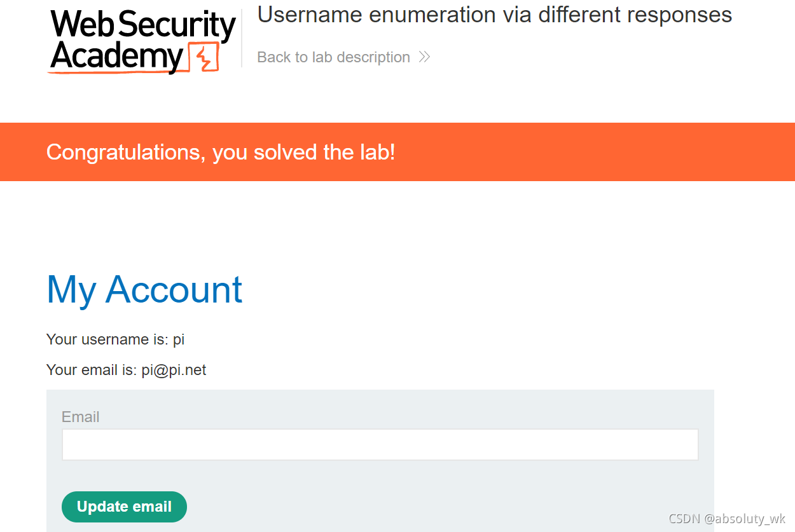Click the Web Security text in logo
The height and width of the screenshot is (532, 795).
(142, 25)
